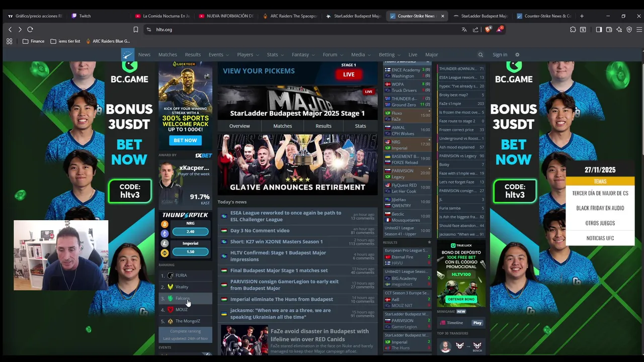Viewport: 644px width, 362px height.
Task: Click the FURIA ranking team logo
Action: (x=170, y=276)
